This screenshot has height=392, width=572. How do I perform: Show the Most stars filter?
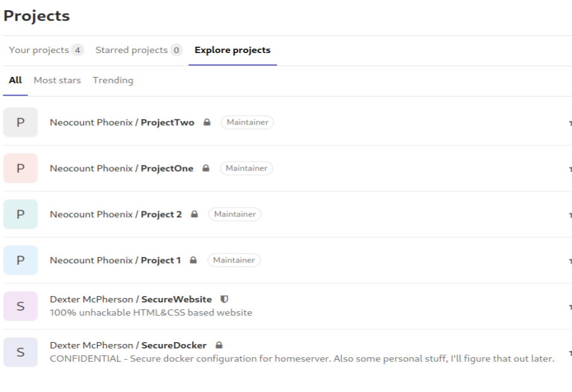click(x=57, y=81)
